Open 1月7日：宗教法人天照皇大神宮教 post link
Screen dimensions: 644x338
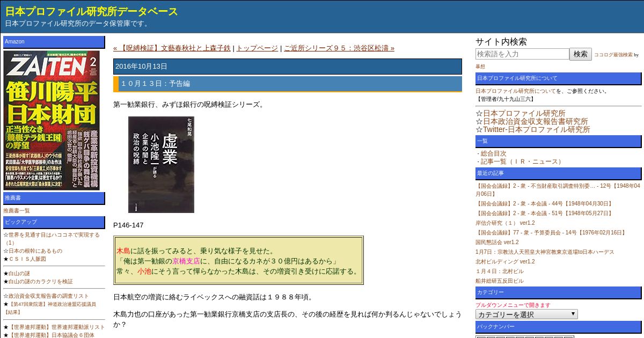tap(545, 252)
